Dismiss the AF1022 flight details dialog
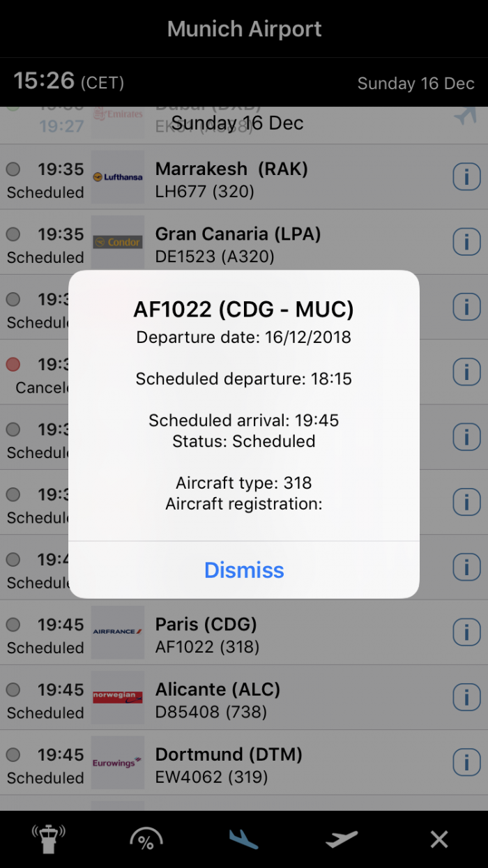Viewport: 488px width, 868px height. [x=244, y=570]
